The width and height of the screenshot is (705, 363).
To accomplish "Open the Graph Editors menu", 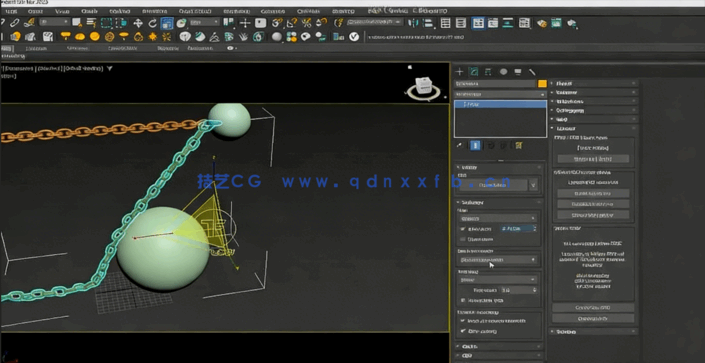I will pos(195,11).
